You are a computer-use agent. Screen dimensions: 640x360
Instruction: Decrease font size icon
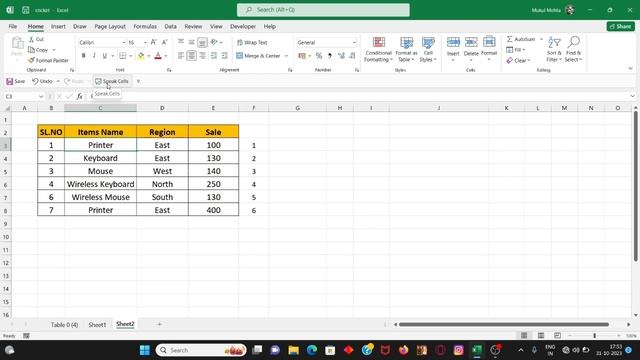pyautogui.click(x=164, y=42)
